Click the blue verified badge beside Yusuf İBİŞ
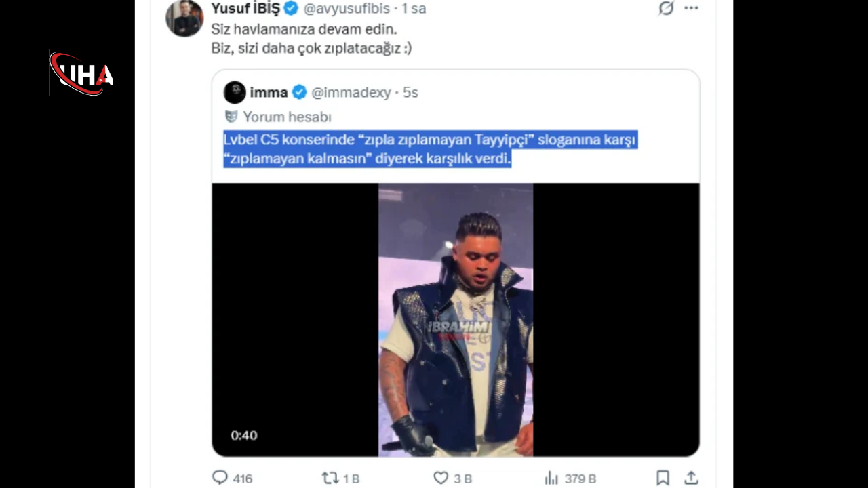 (x=292, y=8)
